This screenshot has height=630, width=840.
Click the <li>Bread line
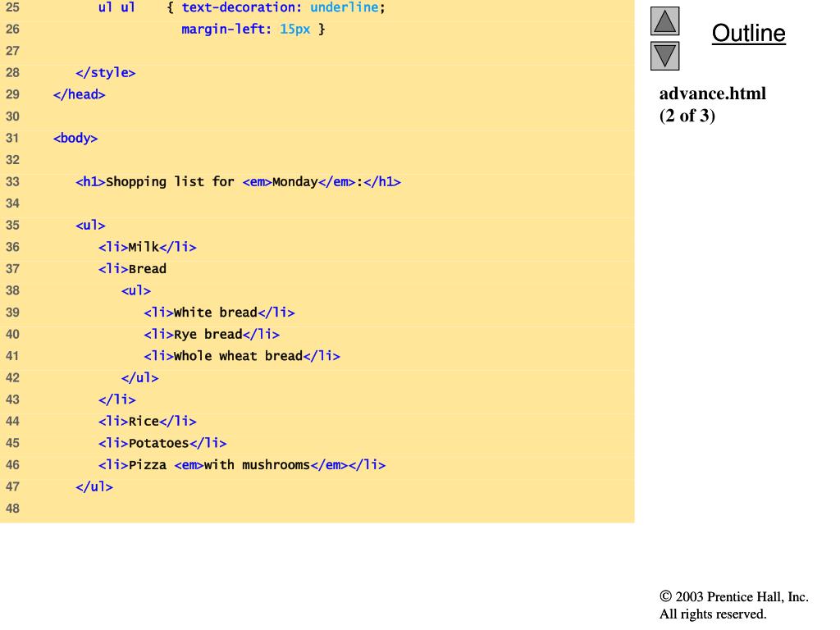click(x=132, y=269)
